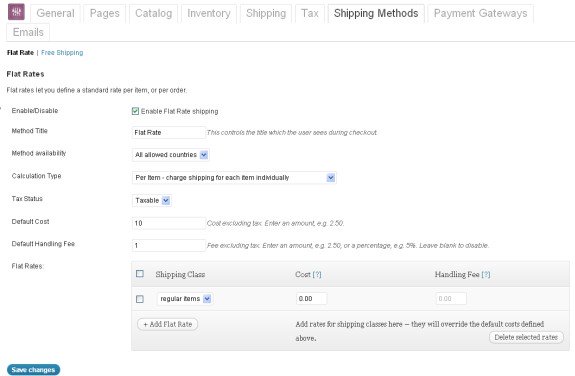
Task: Click the Method availability label
Action: (x=39, y=153)
